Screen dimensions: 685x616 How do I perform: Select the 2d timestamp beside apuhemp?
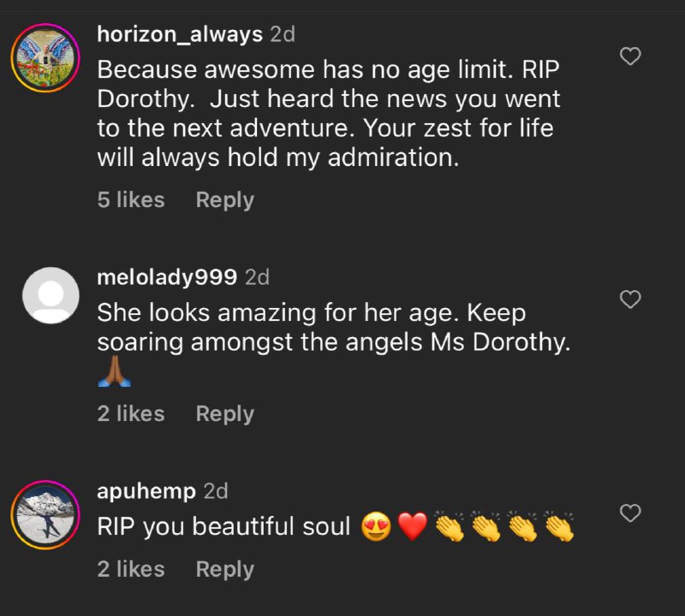216,491
